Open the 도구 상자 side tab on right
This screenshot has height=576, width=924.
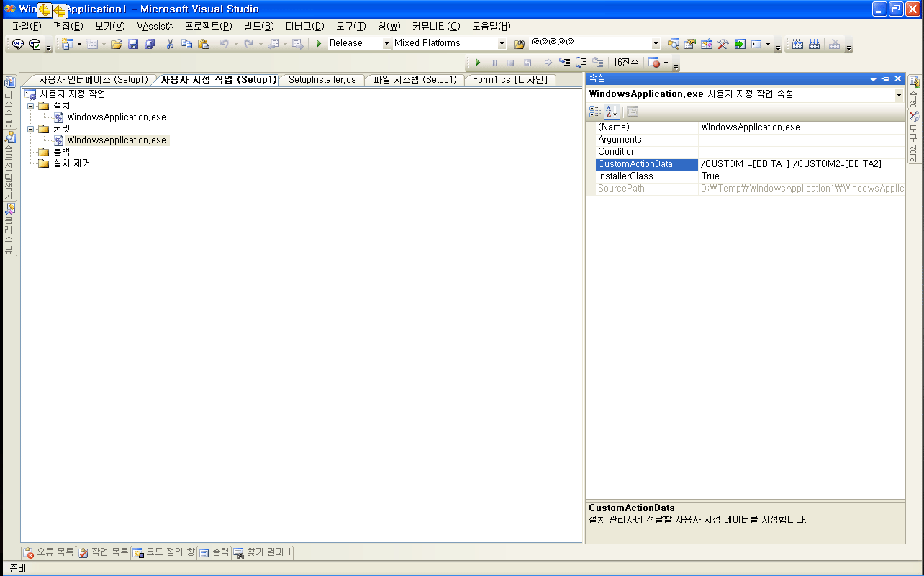click(x=914, y=137)
